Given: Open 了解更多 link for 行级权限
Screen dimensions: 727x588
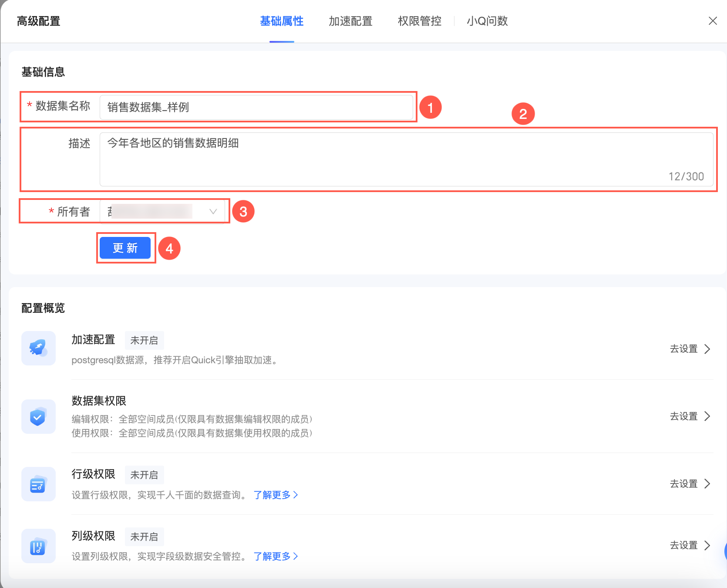Looking at the screenshot, I should (276, 495).
